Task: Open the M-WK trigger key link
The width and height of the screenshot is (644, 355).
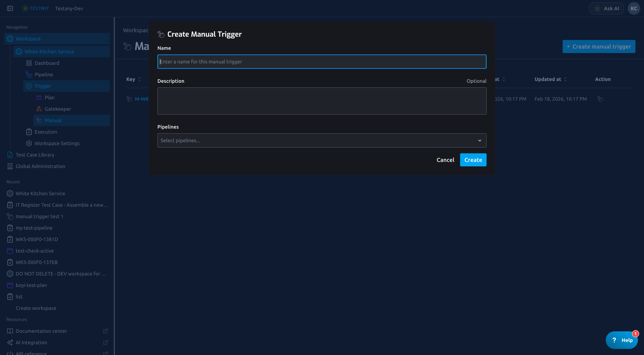Action: pyautogui.click(x=142, y=99)
